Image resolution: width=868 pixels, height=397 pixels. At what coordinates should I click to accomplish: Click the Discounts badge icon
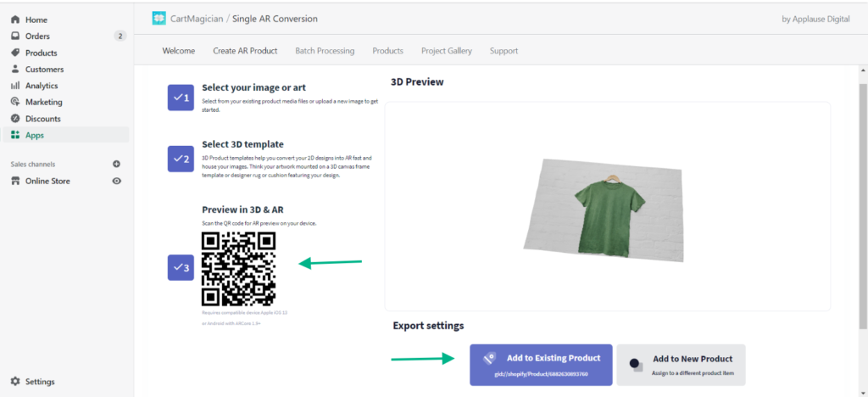[15, 119]
